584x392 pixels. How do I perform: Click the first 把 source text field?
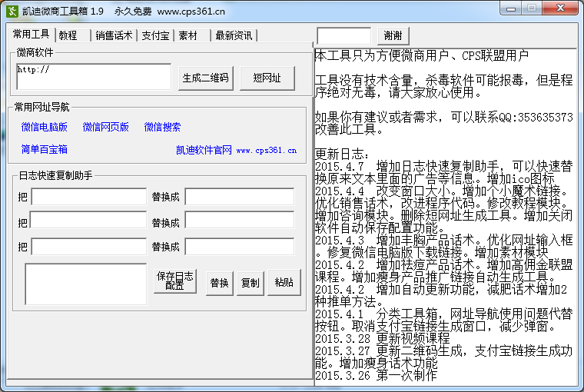click(88, 197)
